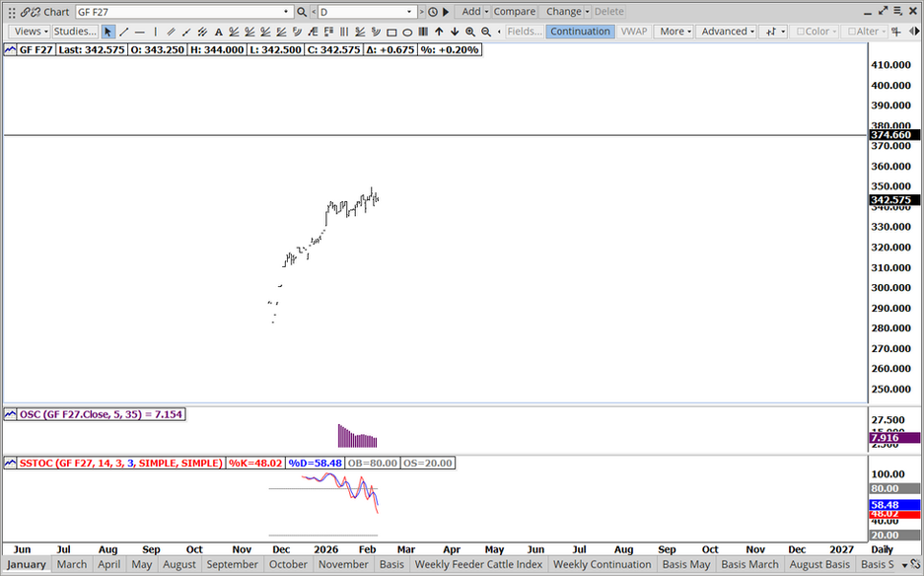
Task: Click the OB=80.00 value box
Action: pyautogui.click(x=373, y=464)
